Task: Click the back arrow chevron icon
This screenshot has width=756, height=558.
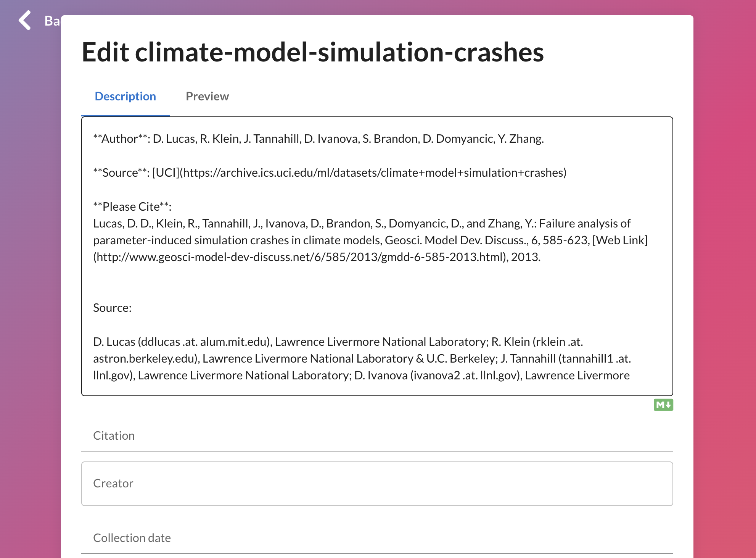Action: 25,20
